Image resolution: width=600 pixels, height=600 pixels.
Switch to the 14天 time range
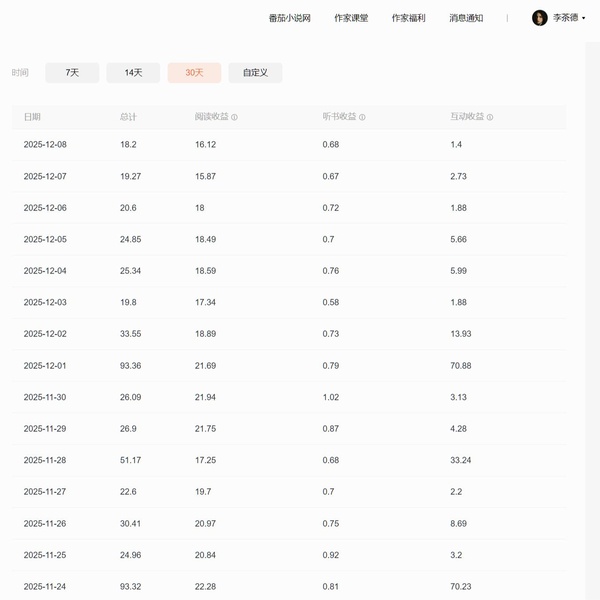133,73
